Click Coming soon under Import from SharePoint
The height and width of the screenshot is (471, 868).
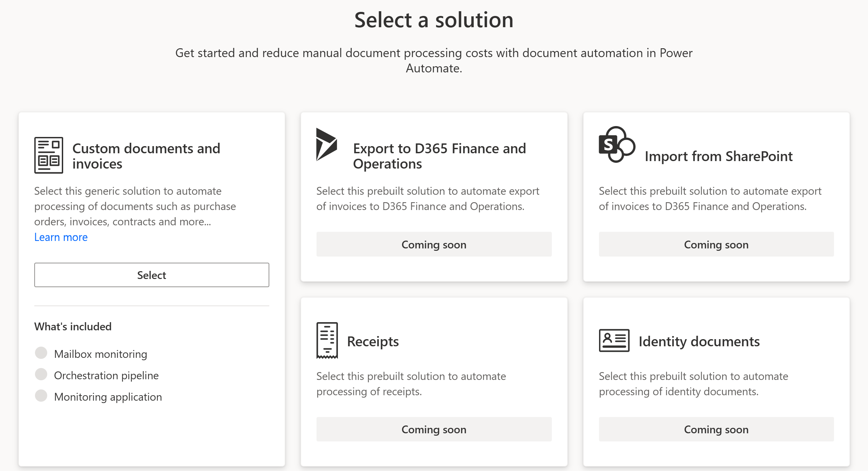click(716, 244)
